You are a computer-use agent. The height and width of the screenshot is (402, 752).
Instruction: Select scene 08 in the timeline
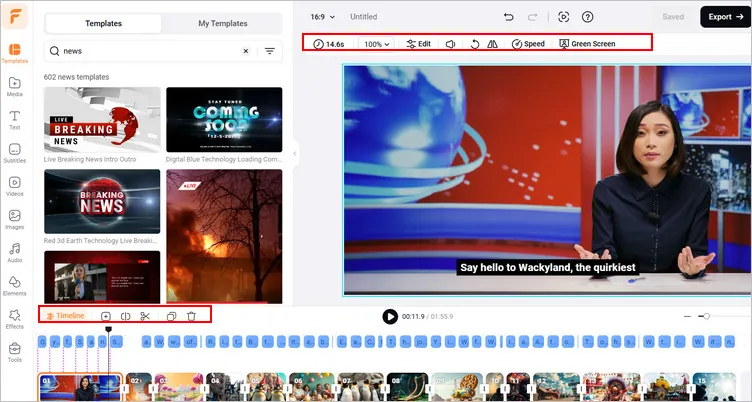[408, 387]
